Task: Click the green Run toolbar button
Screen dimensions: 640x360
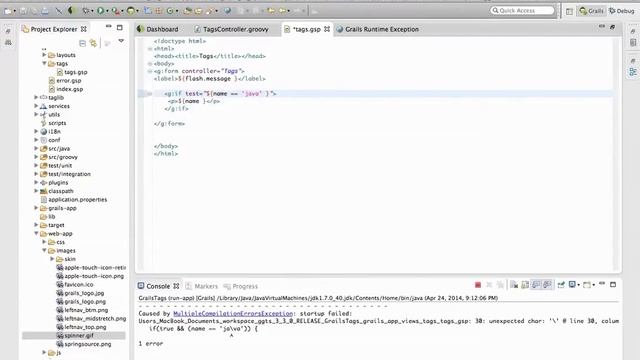Action: pos(100,11)
